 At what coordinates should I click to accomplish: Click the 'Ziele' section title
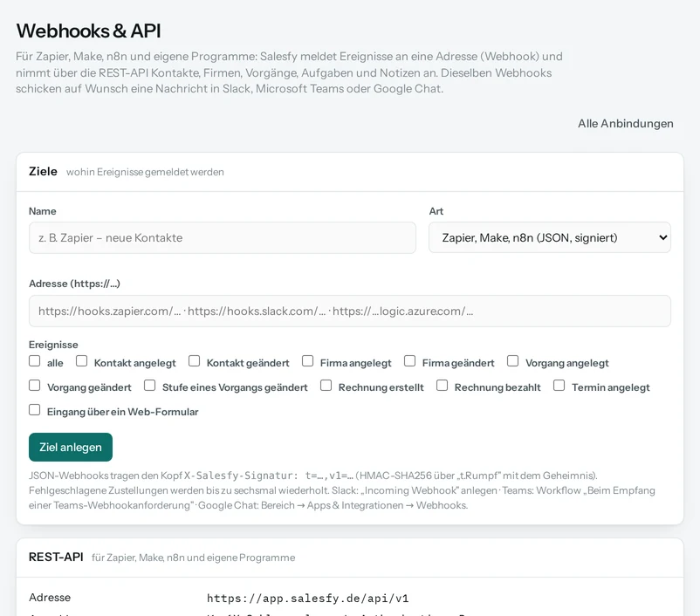coord(43,171)
